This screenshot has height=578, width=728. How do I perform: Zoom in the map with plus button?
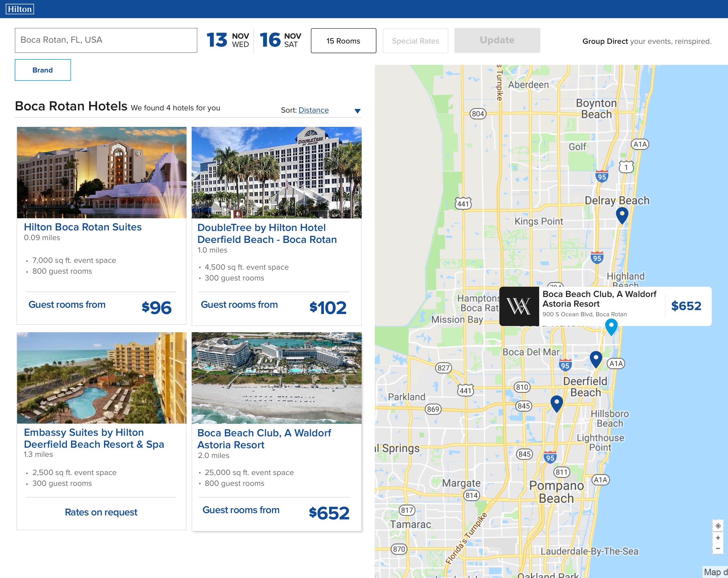[x=718, y=537]
